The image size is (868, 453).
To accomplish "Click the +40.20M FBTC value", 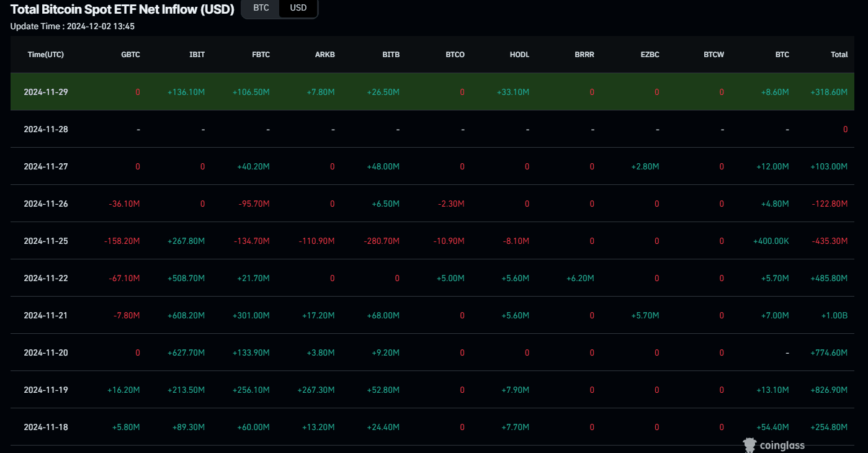I will pyautogui.click(x=253, y=166).
